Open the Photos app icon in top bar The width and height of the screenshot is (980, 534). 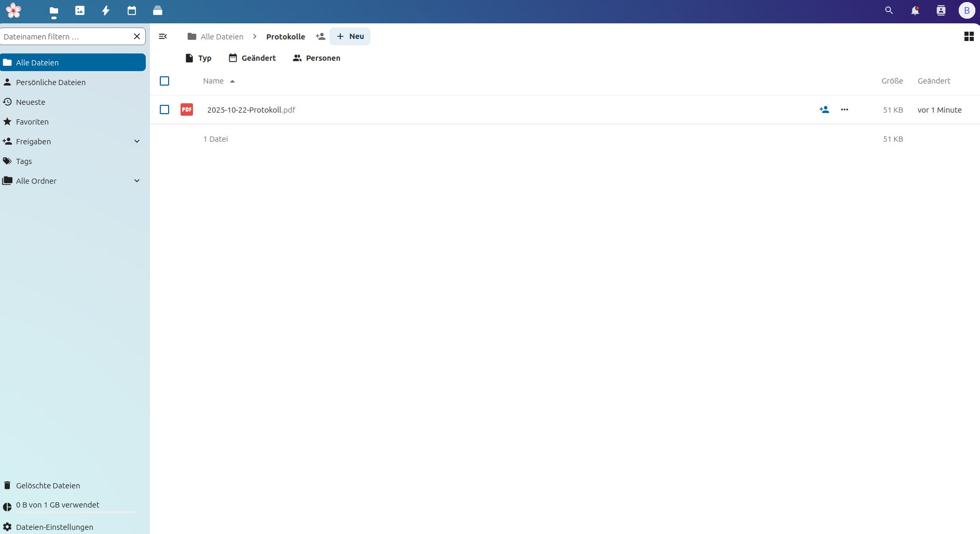[80, 10]
